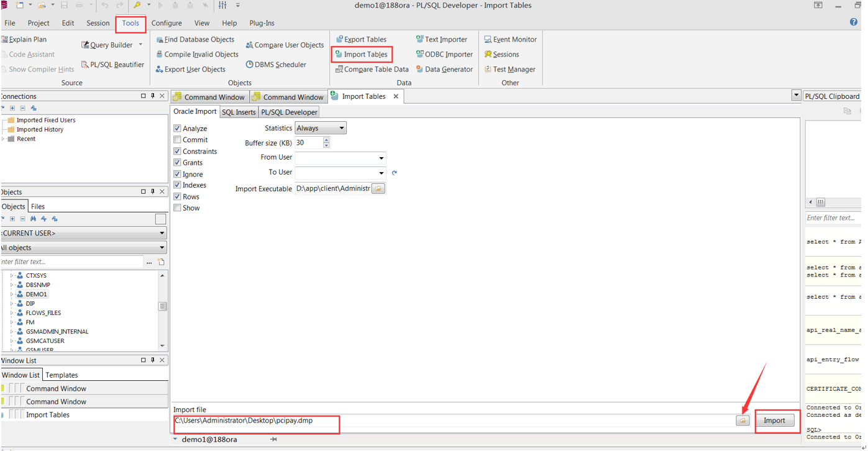The image size is (868, 451).
Task: Toggle the Analyze checkbox
Action: pos(177,129)
